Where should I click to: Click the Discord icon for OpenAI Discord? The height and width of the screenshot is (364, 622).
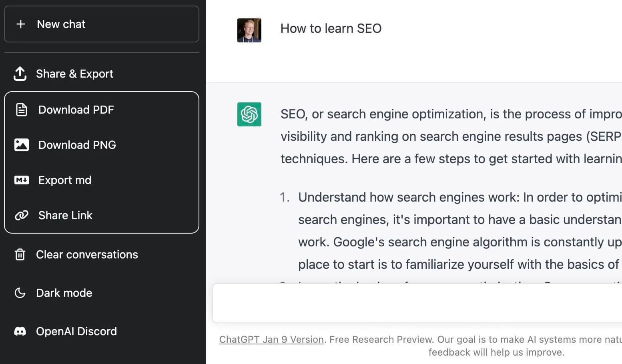pos(20,331)
